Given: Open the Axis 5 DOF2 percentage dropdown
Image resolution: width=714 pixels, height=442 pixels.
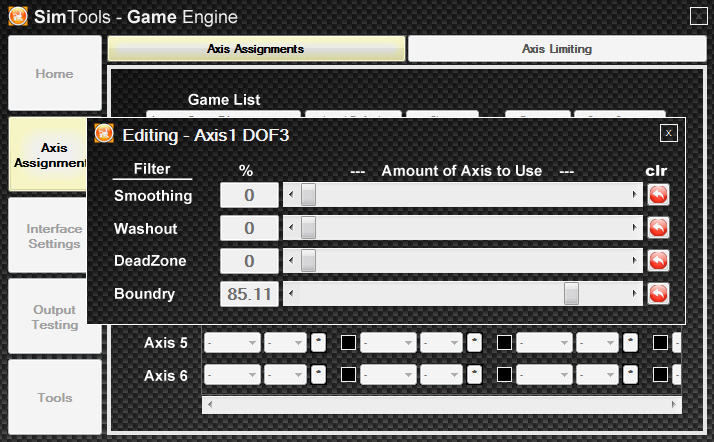Looking at the screenshot, I should point(441,342).
